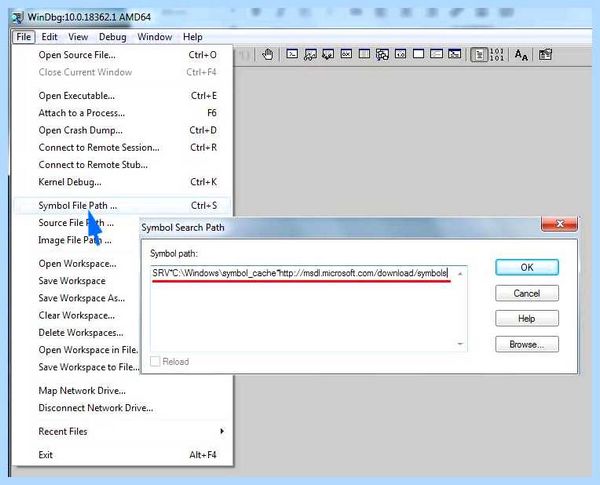
Task: Select Image File Path menu entry
Action: (x=75, y=240)
